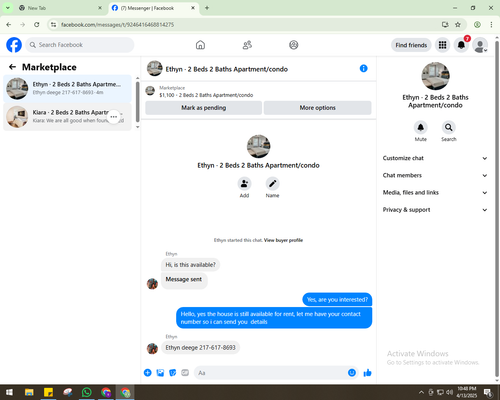
Task: Open File Explorer from the taskbar
Action: click(x=29, y=392)
